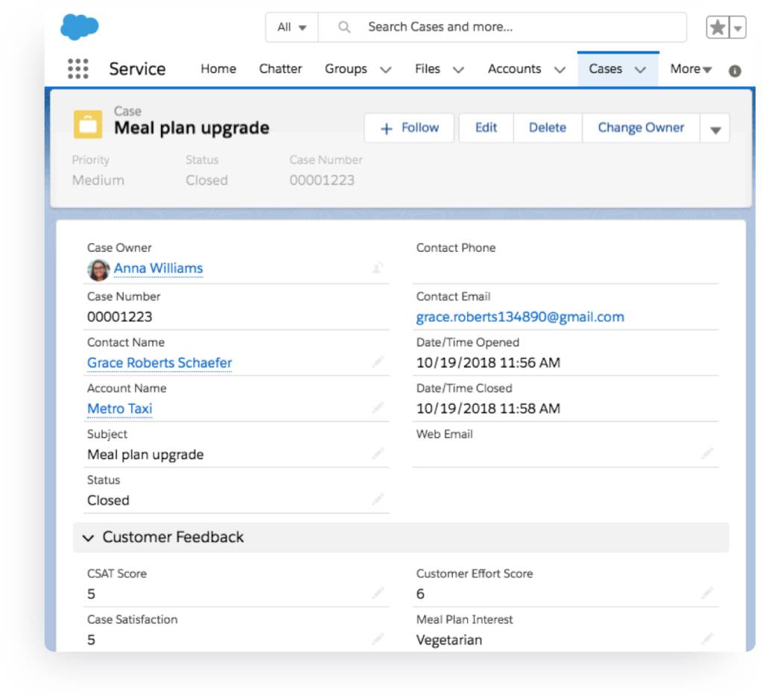The image size is (763, 700).
Task: Open the App Launcher dots grid
Action: [77, 69]
